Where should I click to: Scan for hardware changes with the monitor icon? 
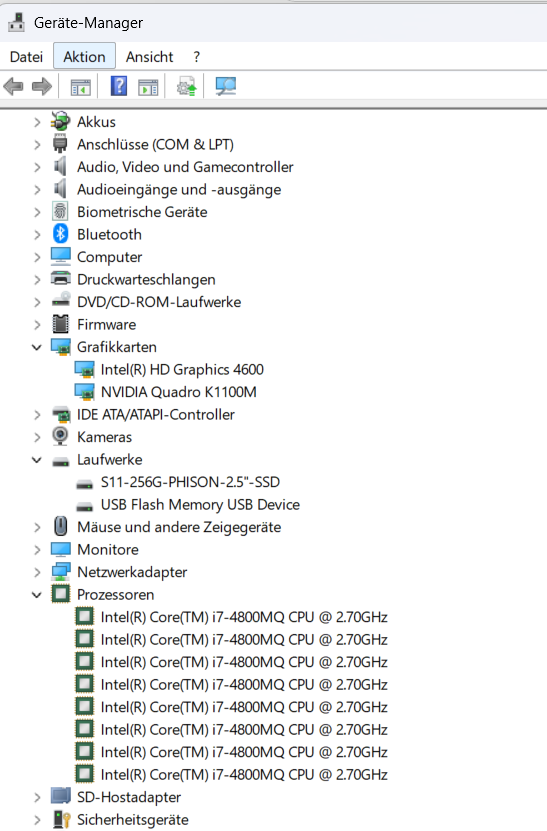coord(225,86)
